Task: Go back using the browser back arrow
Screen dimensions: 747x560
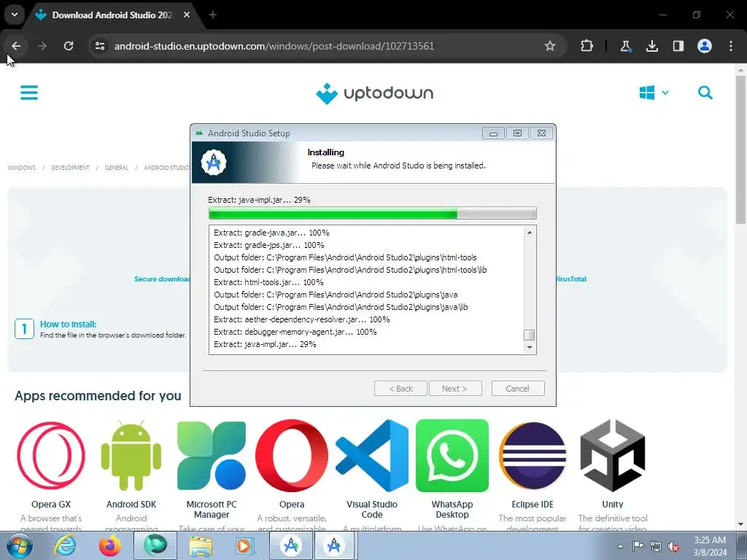Action: click(16, 46)
